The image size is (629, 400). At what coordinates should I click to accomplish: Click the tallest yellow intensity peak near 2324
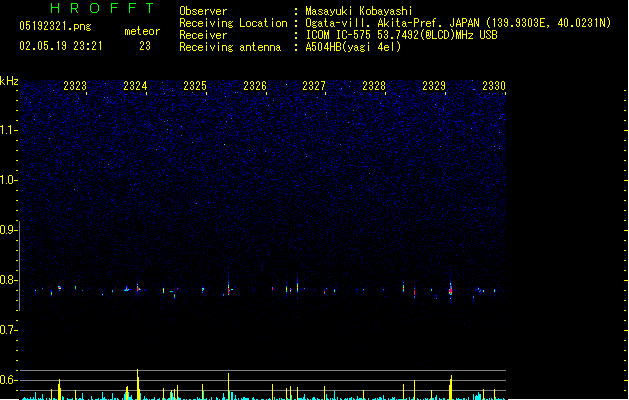(138, 384)
